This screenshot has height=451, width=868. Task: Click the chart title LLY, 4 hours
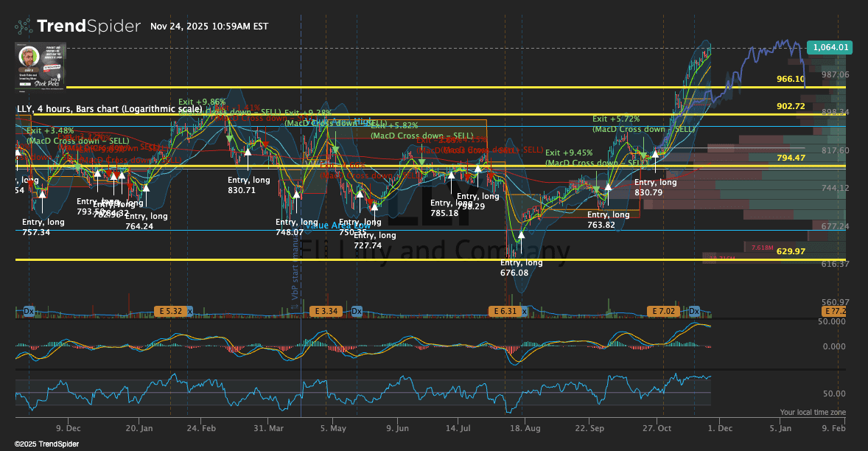(x=109, y=109)
